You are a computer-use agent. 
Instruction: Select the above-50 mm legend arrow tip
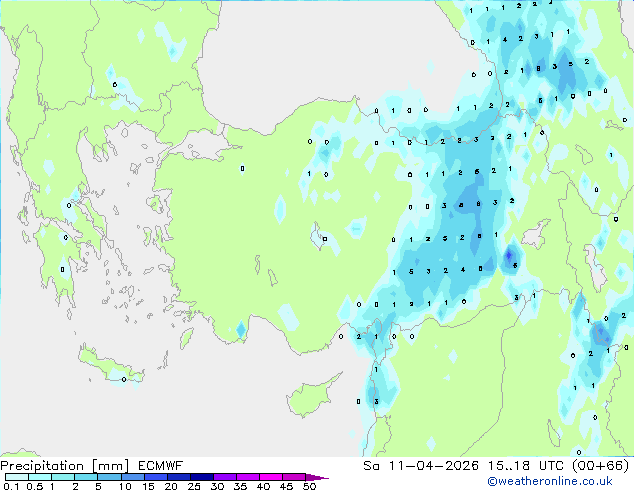(317, 477)
